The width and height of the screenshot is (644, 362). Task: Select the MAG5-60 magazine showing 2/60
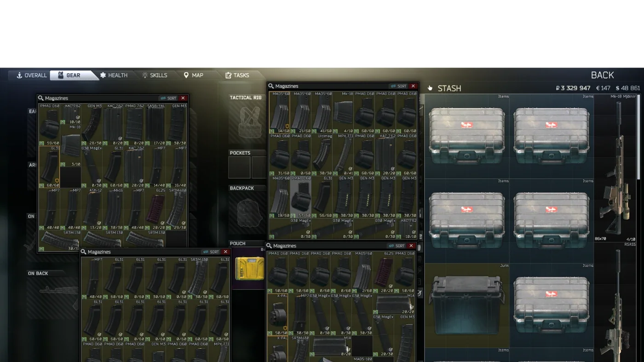[362, 272]
